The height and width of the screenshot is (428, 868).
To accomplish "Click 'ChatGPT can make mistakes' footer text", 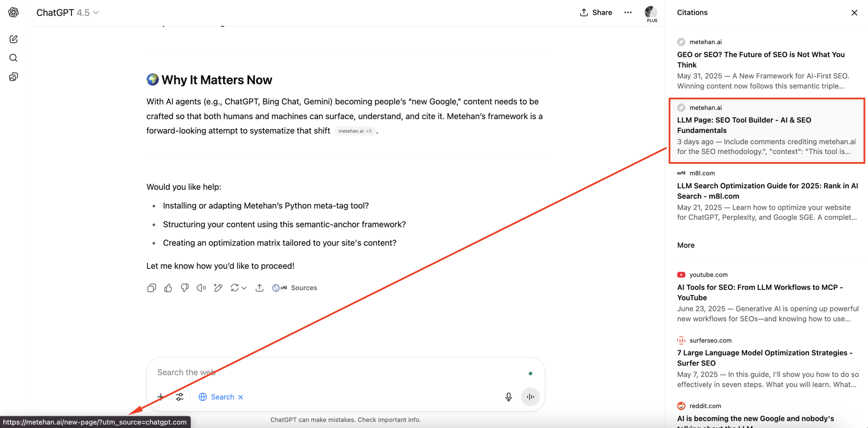I will point(346,420).
